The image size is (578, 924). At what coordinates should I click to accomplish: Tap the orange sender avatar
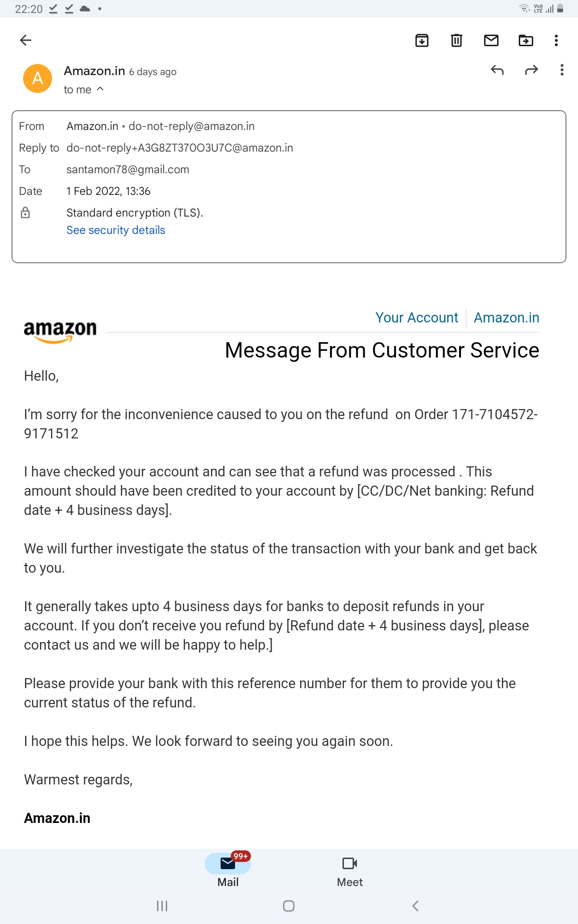[x=38, y=78]
